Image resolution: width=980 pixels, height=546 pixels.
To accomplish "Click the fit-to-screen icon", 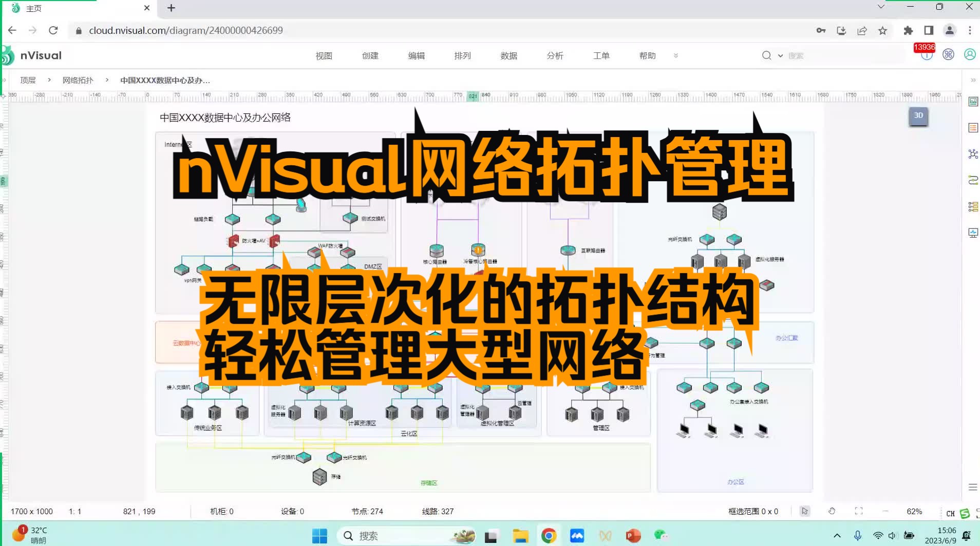I will point(858,511).
